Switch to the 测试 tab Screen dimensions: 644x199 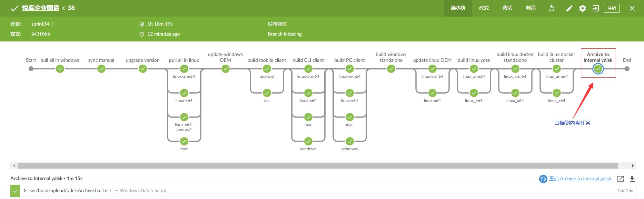[x=507, y=8]
